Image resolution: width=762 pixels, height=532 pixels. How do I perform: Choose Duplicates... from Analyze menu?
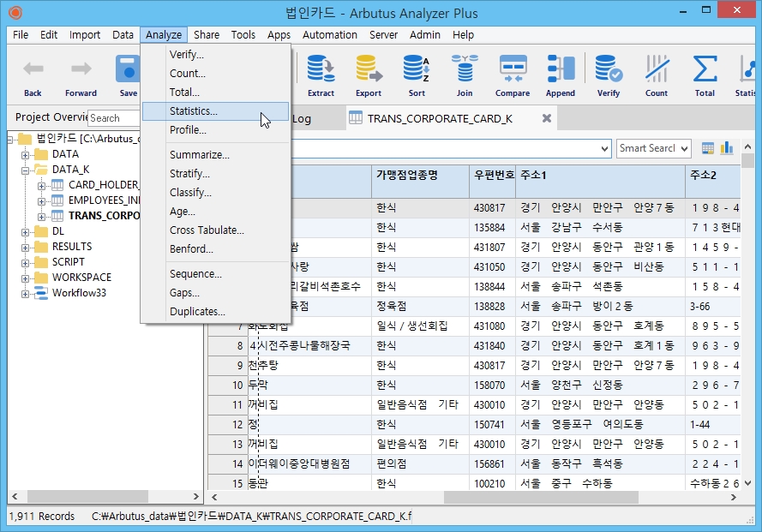[x=215, y=312]
